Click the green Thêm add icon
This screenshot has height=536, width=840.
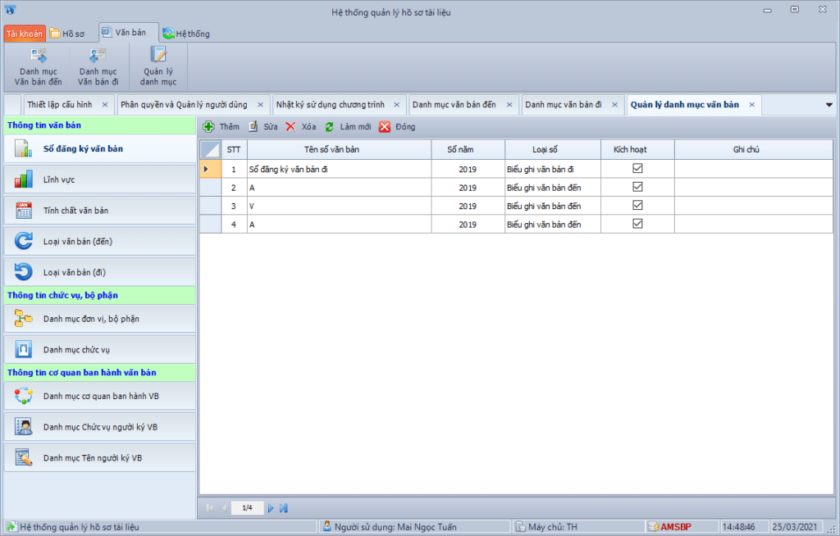[209, 127]
